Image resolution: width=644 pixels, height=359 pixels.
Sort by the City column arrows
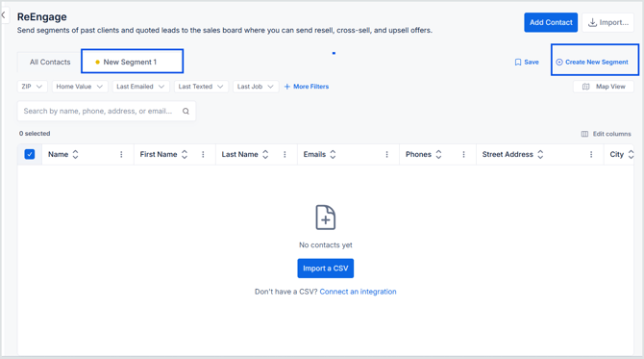tap(631, 154)
